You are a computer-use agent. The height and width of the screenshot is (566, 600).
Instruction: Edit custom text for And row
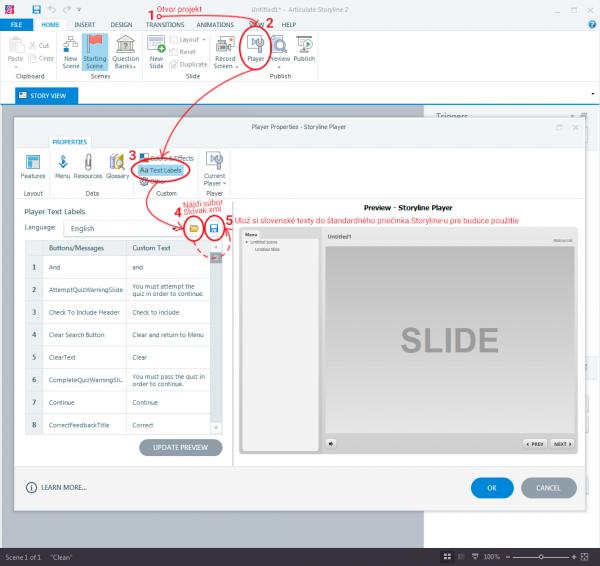coord(168,267)
